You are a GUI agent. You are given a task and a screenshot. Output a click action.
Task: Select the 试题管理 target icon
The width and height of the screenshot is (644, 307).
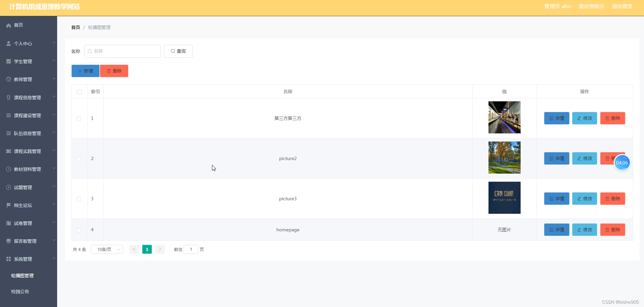8,187
